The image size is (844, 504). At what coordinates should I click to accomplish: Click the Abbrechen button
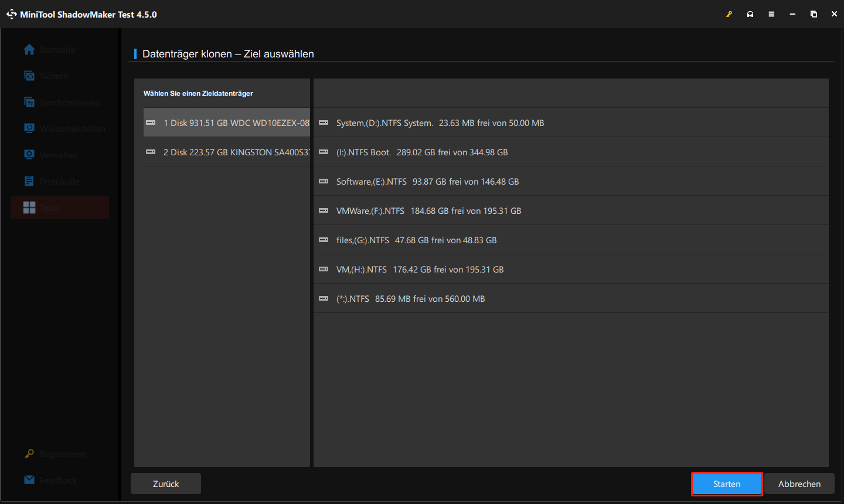799,484
